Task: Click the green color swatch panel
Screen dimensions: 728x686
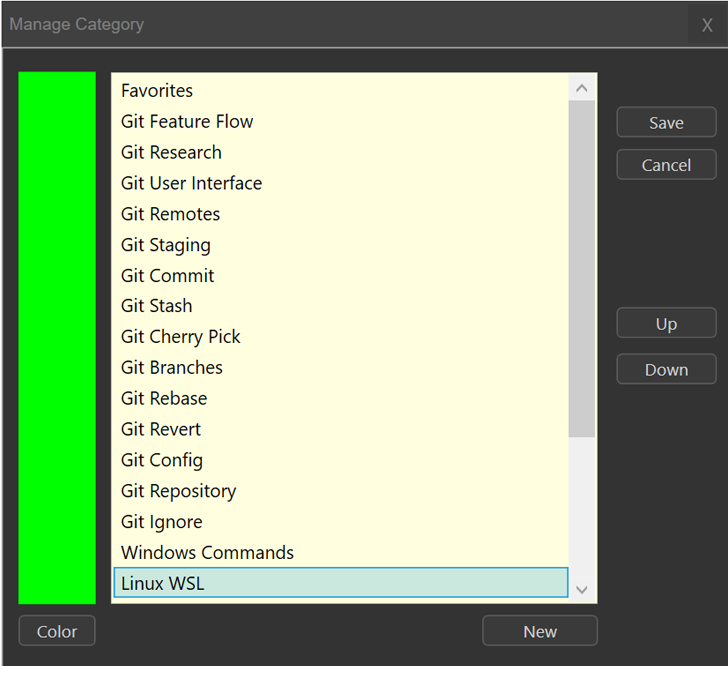Action: pyautogui.click(x=57, y=337)
